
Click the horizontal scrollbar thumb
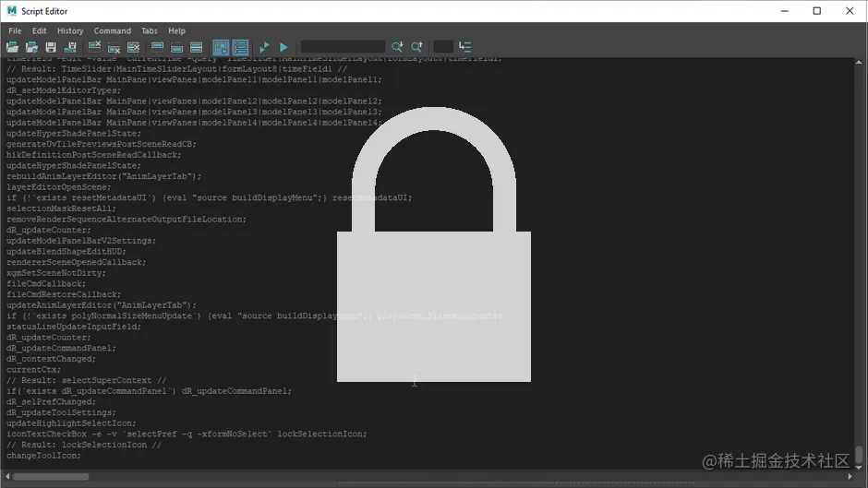pos(51,476)
